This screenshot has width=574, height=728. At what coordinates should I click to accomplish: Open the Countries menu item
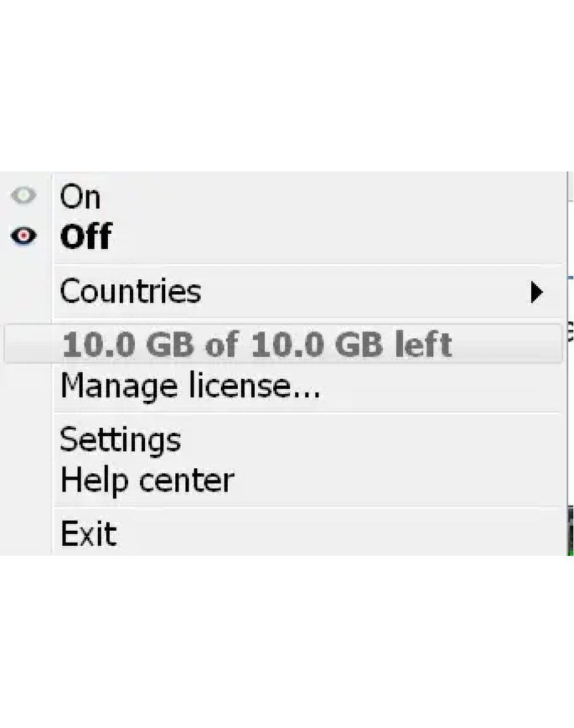click(x=131, y=292)
